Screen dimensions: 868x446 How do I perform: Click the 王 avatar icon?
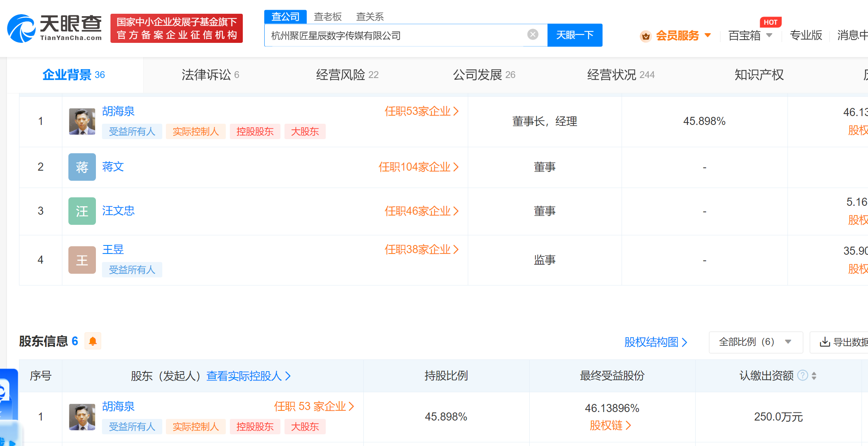pos(82,260)
